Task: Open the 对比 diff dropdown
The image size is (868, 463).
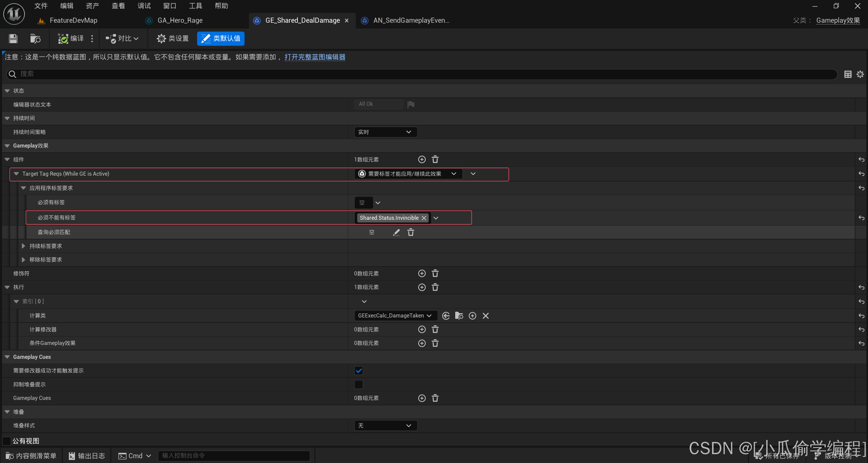Action: [x=122, y=39]
